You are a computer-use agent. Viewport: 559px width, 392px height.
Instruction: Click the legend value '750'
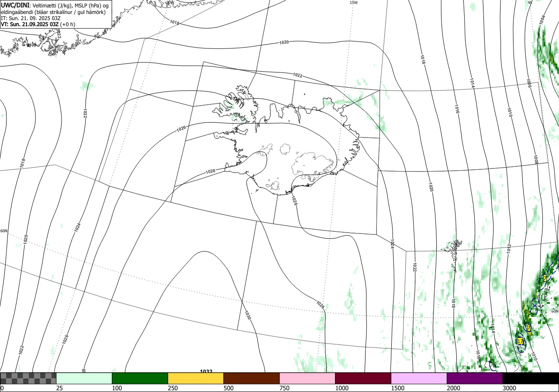point(284,388)
